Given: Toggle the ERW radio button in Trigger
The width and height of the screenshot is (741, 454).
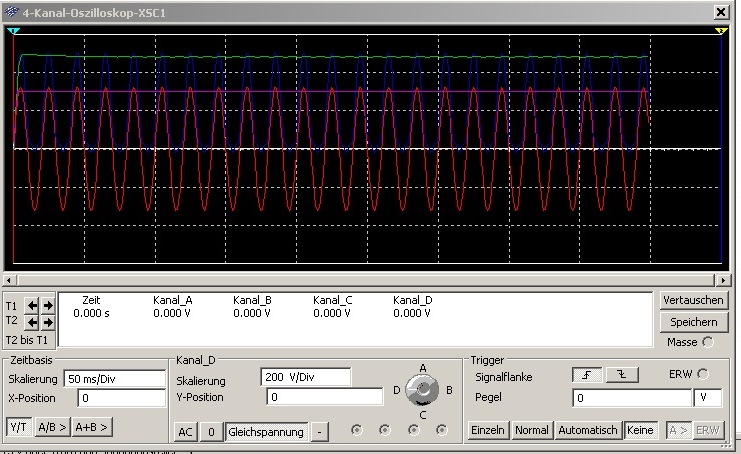Looking at the screenshot, I should [x=704, y=375].
